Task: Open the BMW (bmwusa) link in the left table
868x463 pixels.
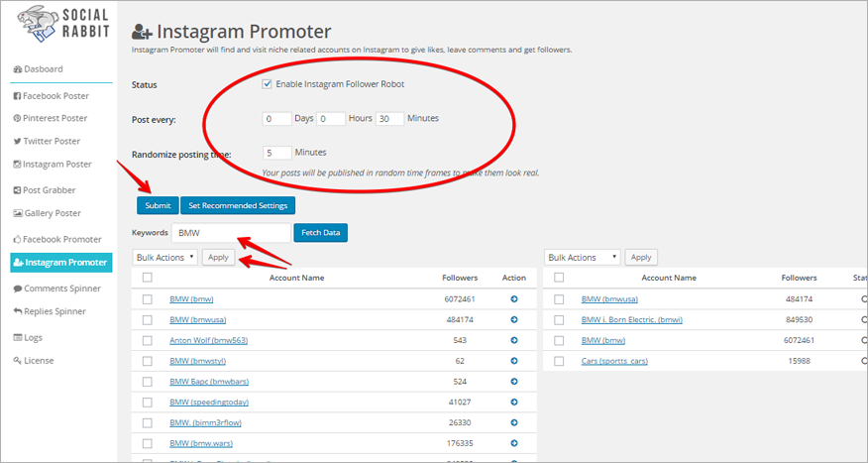Action: [x=197, y=319]
